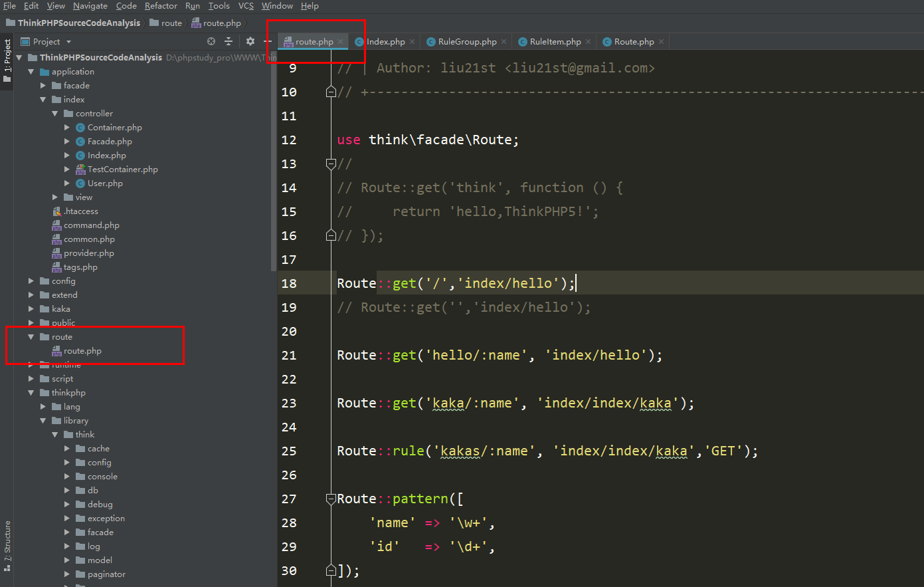
Task: Open TestContainer.php file in tree
Action: (122, 170)
